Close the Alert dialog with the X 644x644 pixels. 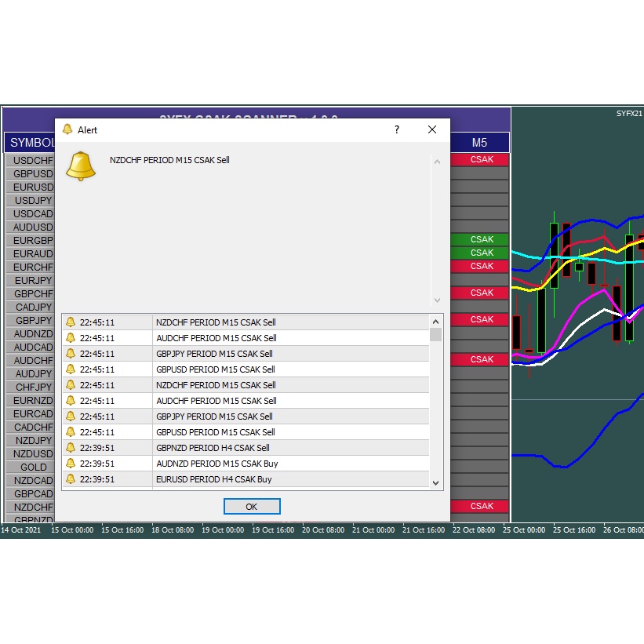click(x=431, y=129)
